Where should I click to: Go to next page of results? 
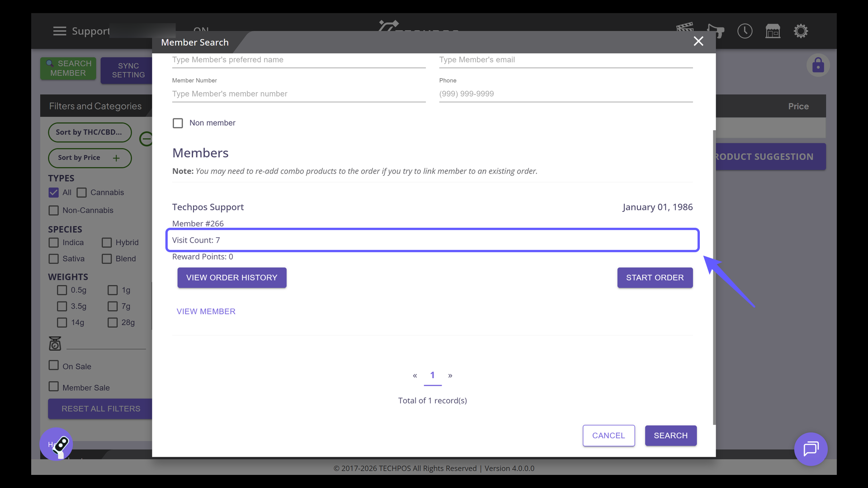450,375
